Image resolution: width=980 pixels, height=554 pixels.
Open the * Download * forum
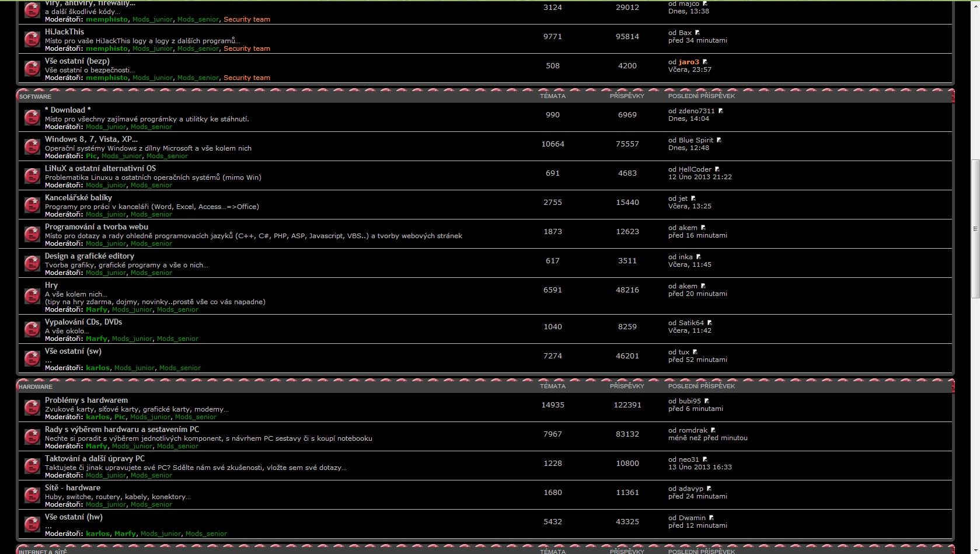(x=68, y=110)
